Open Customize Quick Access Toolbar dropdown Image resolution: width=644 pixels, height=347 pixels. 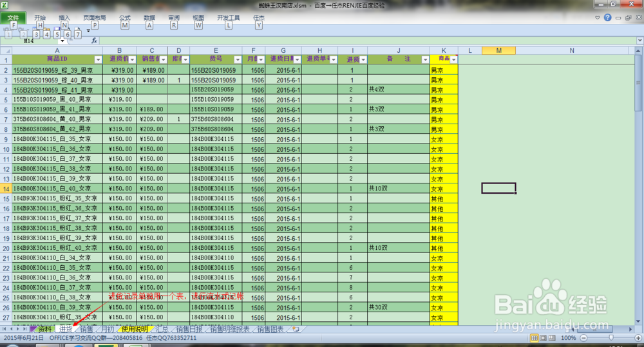(x=88, y=31)
